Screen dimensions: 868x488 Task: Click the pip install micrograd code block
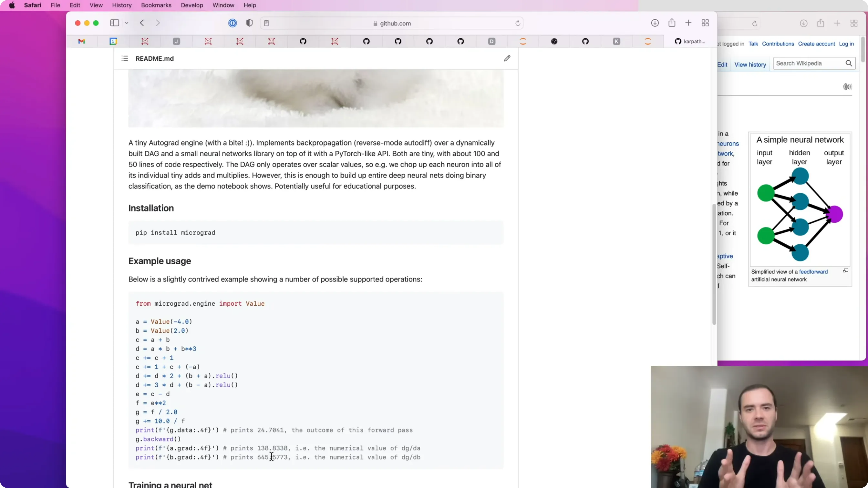point(316,233)
